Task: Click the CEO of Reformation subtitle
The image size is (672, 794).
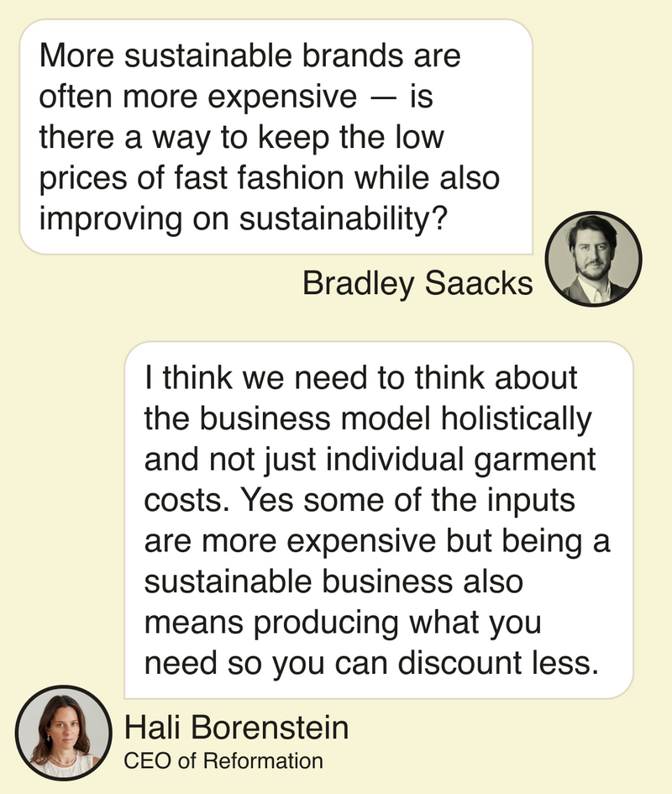Action: point(223,761)
